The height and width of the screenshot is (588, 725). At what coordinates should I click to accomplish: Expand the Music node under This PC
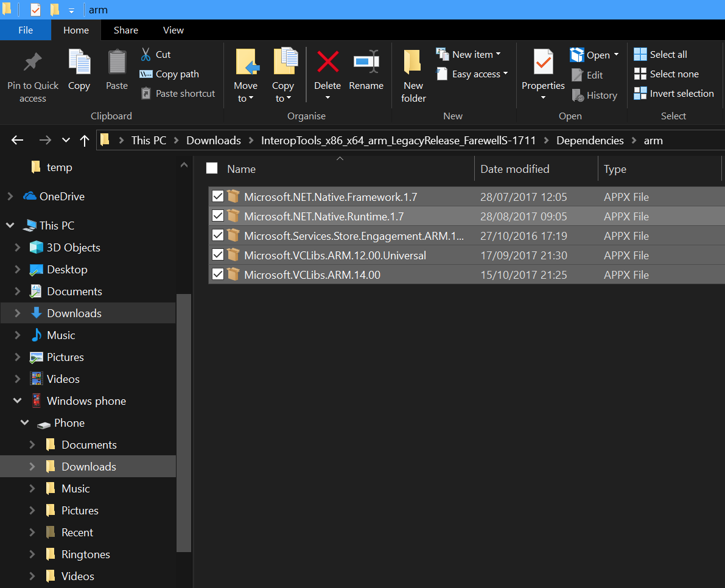pos(18,335)
